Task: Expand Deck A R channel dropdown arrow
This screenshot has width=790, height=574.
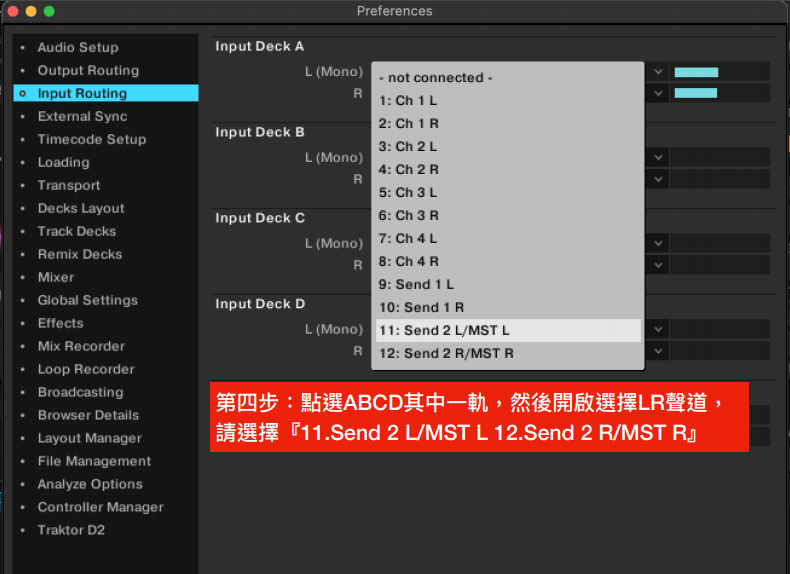Action: pyautogui.click(x=657, y=93)
